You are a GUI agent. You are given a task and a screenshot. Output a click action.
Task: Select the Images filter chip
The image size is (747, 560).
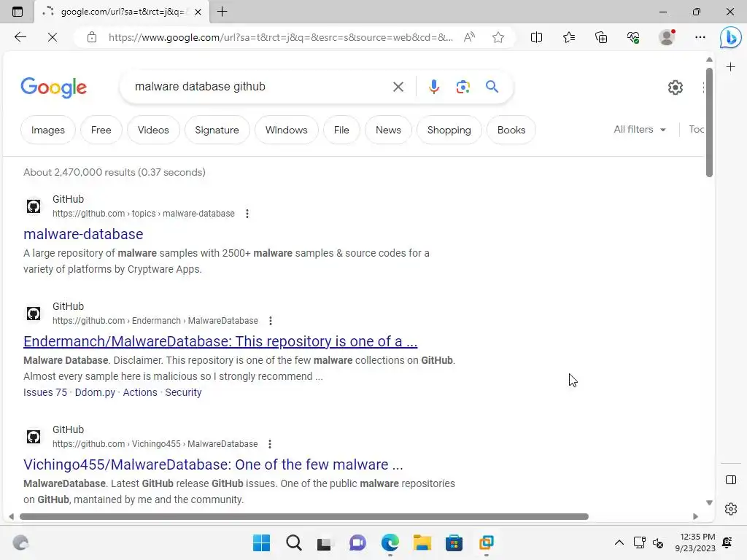click(x=47, y=130)
